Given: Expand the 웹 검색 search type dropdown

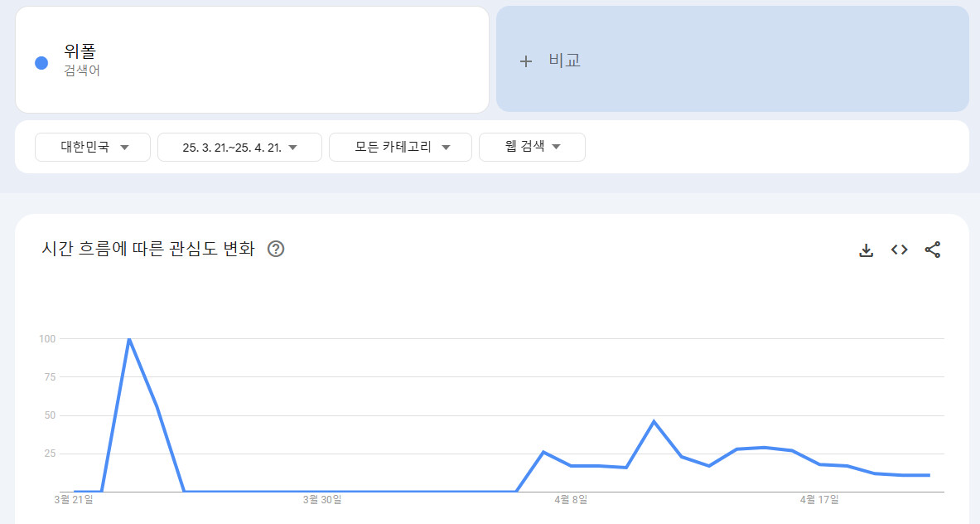Looking at the screenshot, I should click(532, 147).
